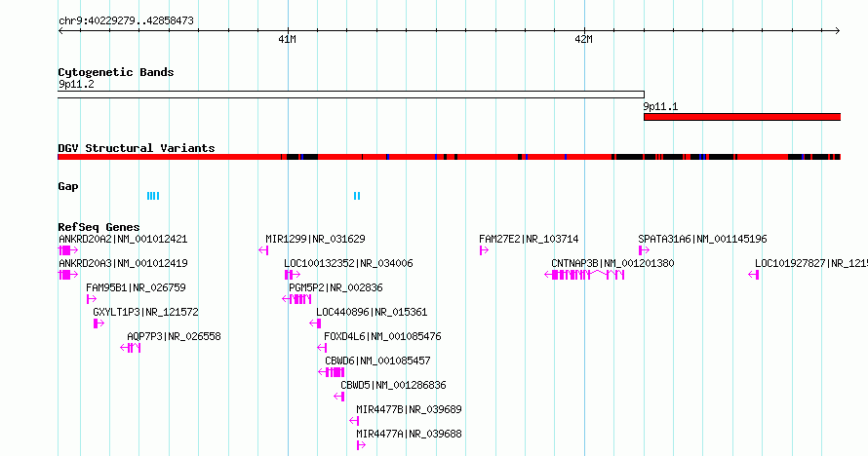Click the ANKRD20A3|NM_001012419 label
868x456 pixels.
click(123, 263)
